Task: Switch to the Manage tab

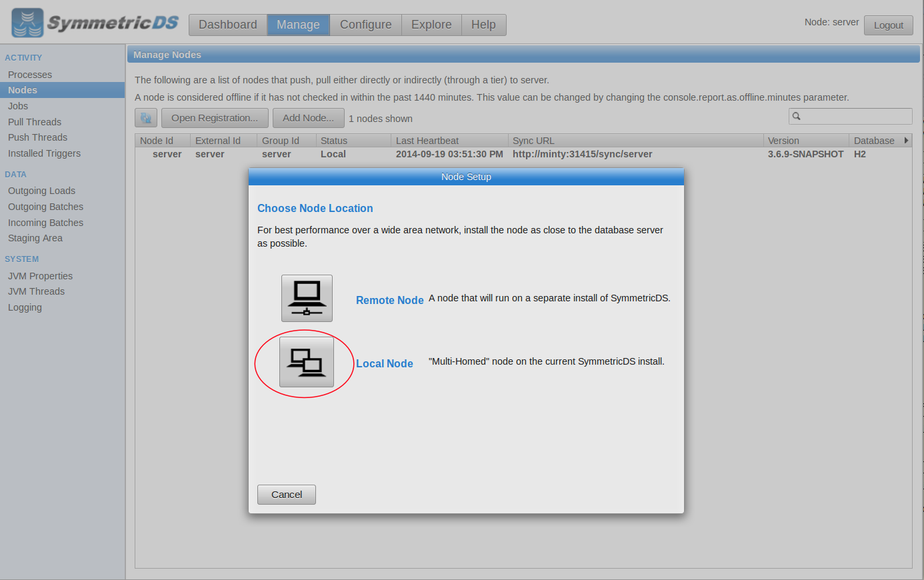Action: point(298,25)
